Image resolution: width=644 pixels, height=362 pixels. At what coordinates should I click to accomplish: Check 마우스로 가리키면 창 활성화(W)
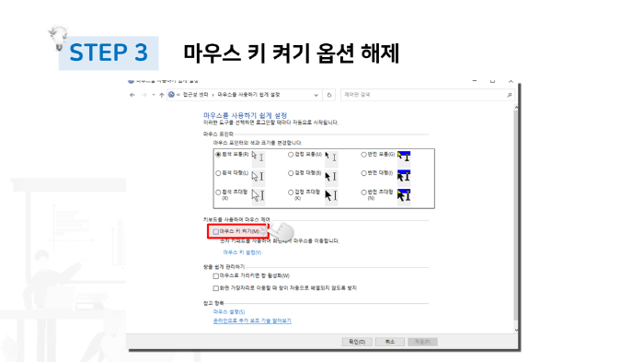216,276
